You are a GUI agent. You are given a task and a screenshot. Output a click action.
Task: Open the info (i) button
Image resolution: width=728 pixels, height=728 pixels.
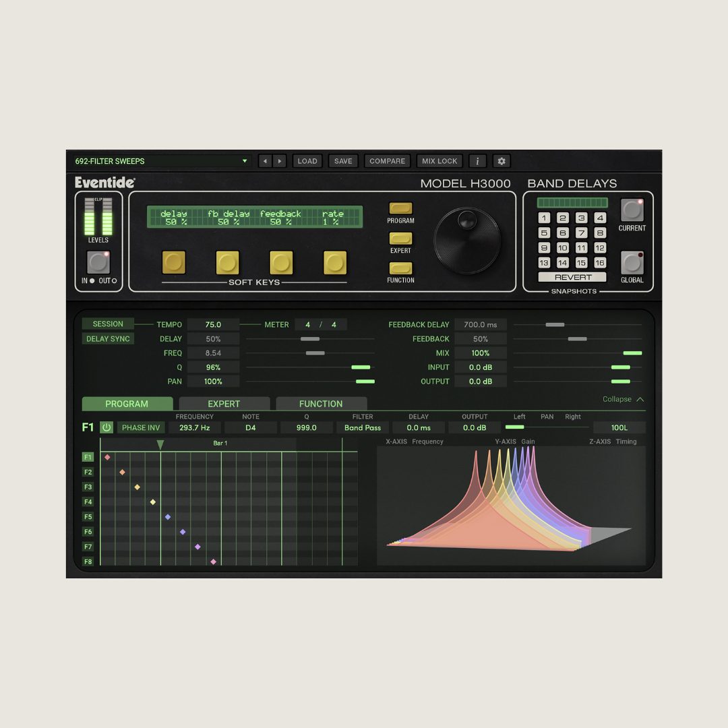477,161
